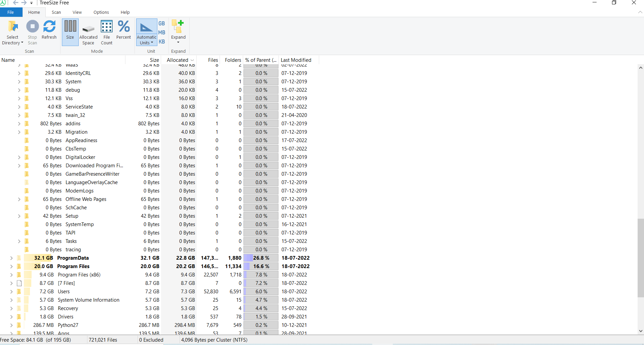The image size is (644, 345).
Task: Switch to Percent mode
Action: 124,30
